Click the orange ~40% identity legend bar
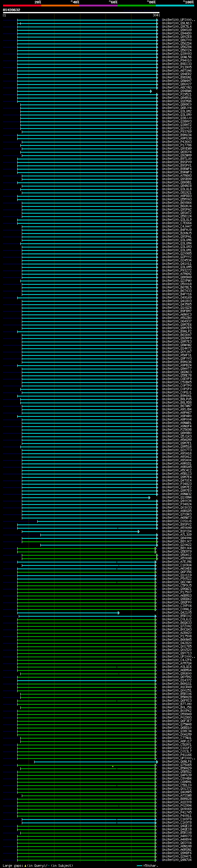The width and height of the screenshot is (197, 868). (60, 6)
